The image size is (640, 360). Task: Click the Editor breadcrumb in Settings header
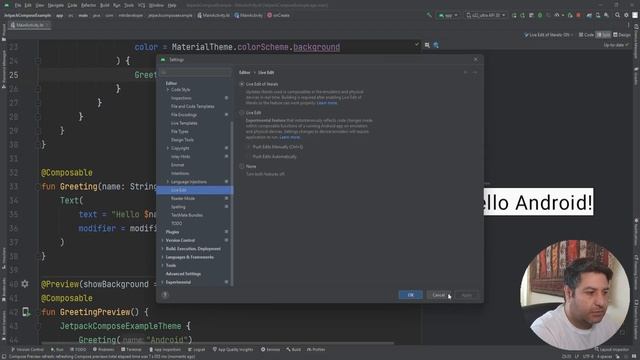pos(244,72)
